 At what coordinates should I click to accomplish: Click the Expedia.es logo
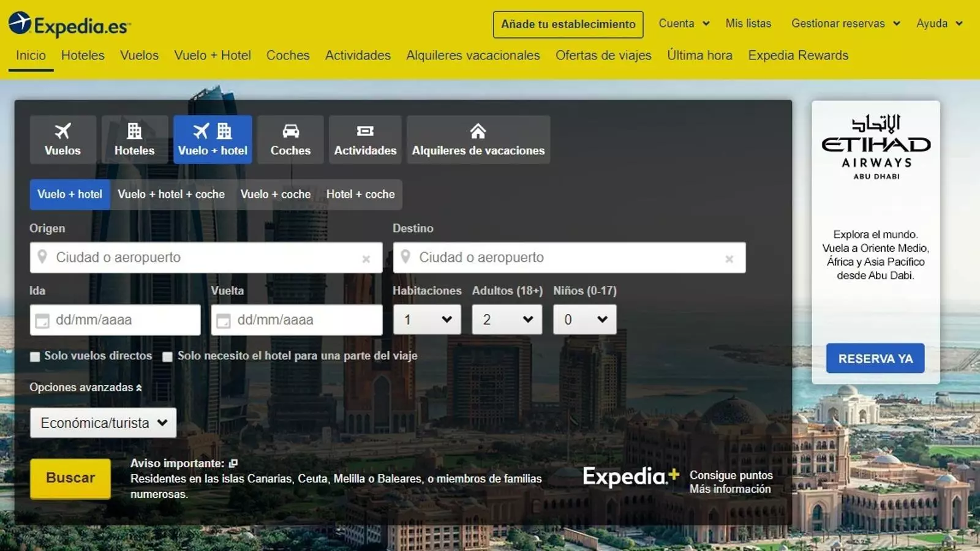(x=69, y=25)
